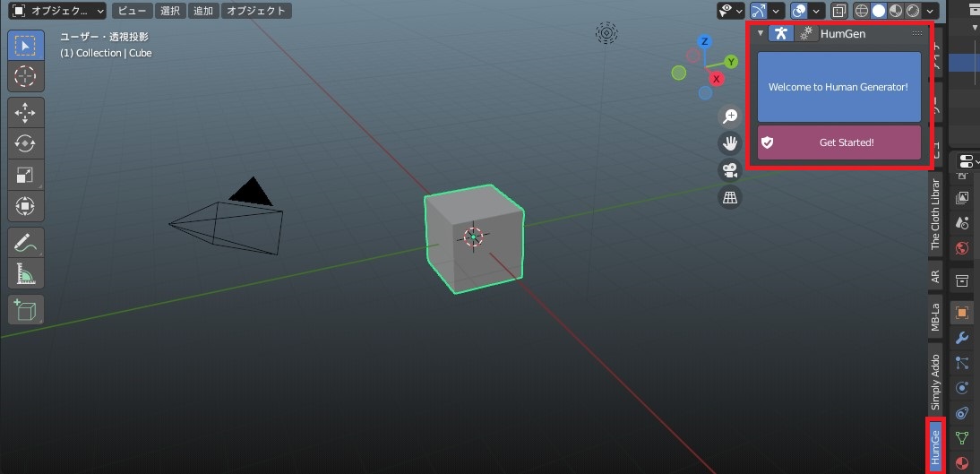Select the light object in viewport

point(606,33)
